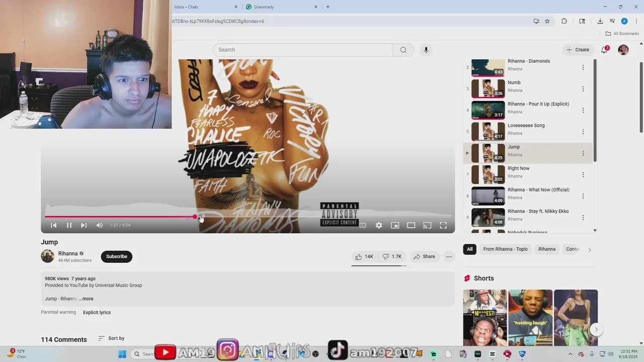Image resolution: width=644 pixels, height=362 pixels.
Task: Click Rihanna channel avatar
Action: 47,256
